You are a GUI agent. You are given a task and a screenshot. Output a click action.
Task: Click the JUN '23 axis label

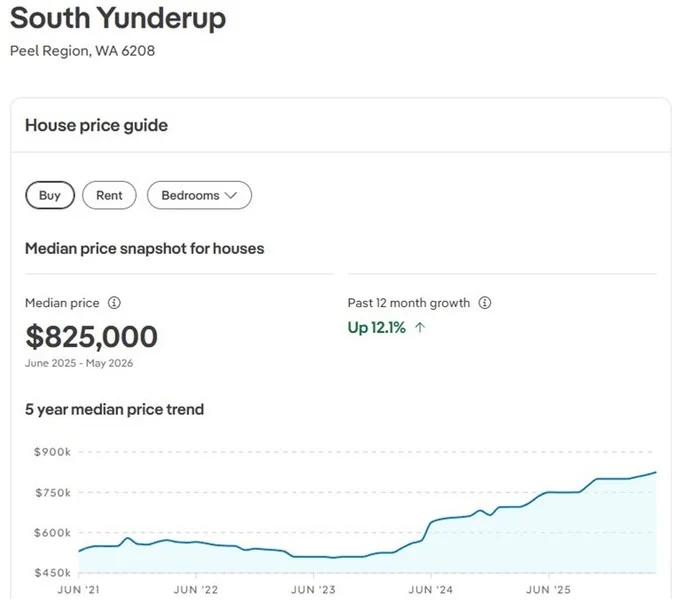click(313, 590)
